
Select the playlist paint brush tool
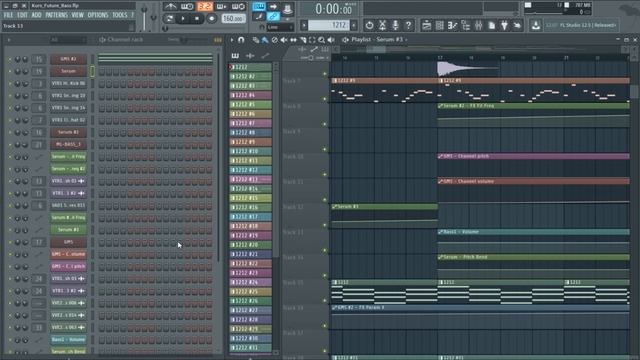tap(265, 40)
